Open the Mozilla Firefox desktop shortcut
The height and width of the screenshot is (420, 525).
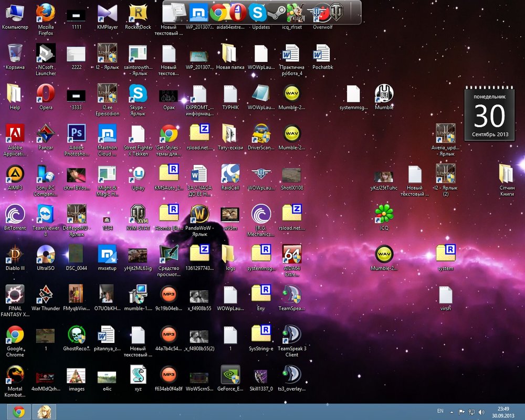point(46,13)
